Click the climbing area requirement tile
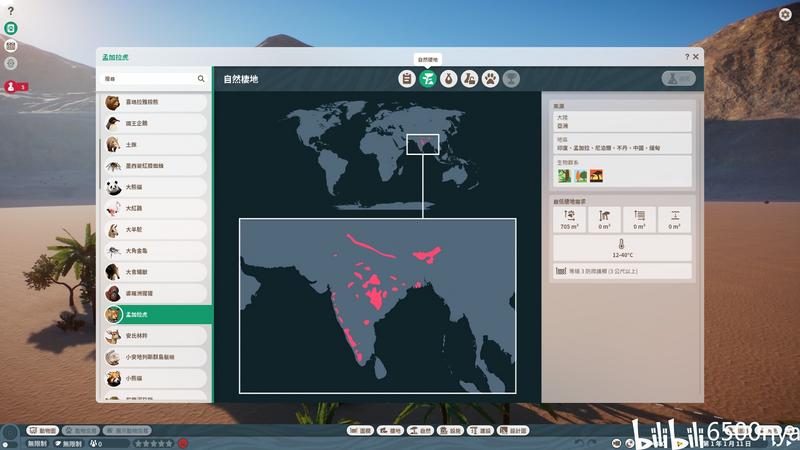800x450 pixels. tap(605, 220)
